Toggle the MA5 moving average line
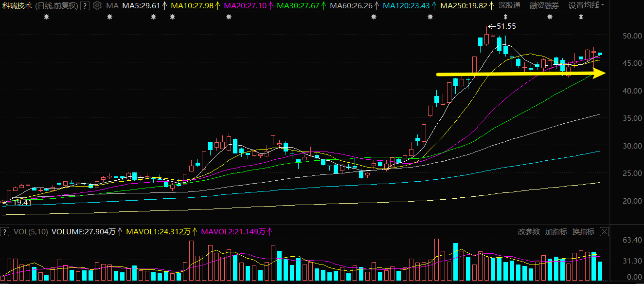Image resolution: width=644 pixels, height=284 pixels. point(141,6)
